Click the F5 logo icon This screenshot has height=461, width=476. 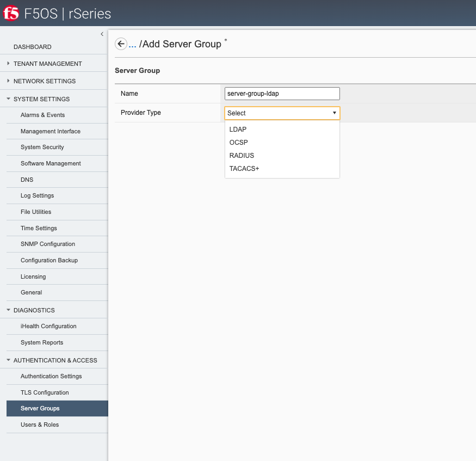point(11,14)
